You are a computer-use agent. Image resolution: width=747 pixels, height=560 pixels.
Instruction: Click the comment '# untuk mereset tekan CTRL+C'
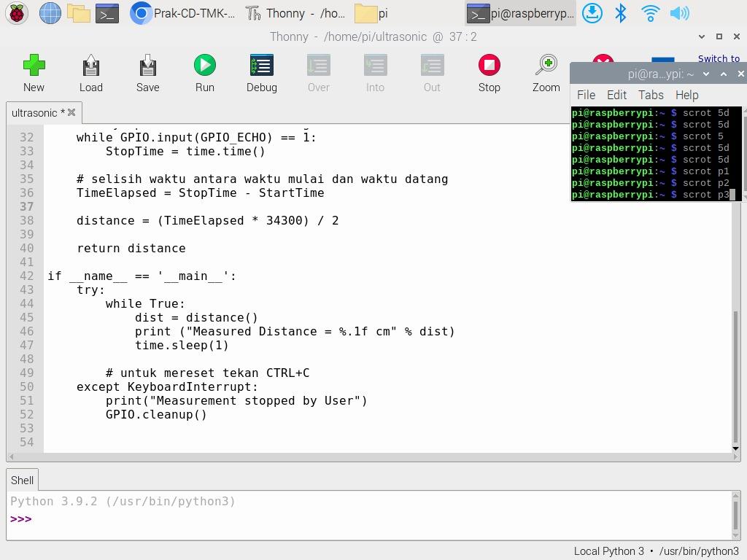[x=207, y=373]
